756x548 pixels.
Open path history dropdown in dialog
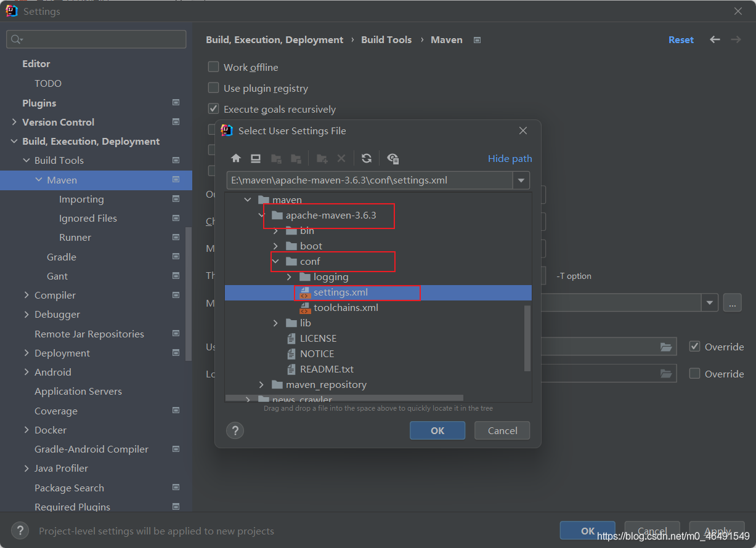(521, 180)
